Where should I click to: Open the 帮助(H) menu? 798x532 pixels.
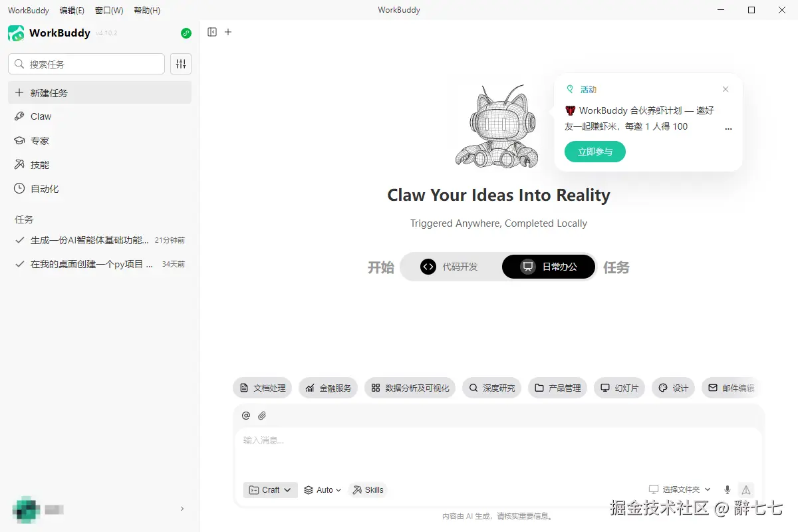coord(147,11)
